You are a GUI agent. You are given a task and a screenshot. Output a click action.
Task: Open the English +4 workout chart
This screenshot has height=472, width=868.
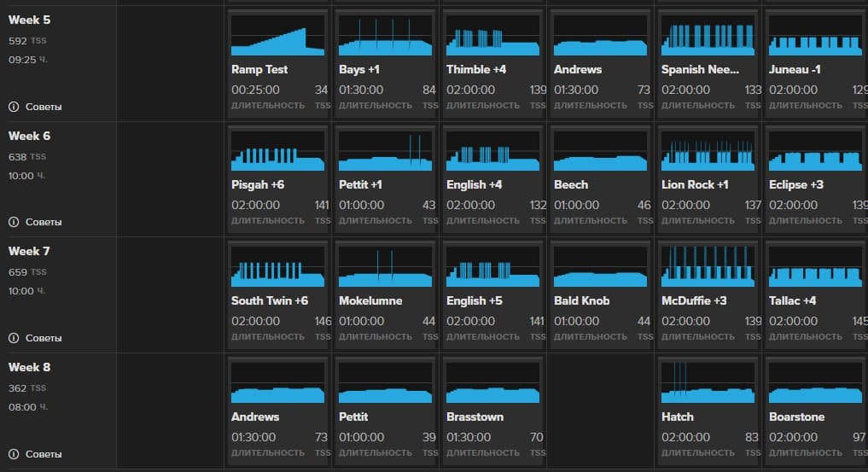tap(492, 151)
